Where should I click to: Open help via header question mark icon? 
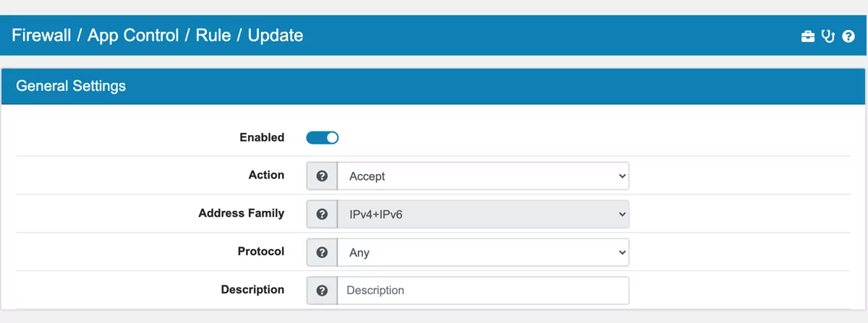click(848, 36)
